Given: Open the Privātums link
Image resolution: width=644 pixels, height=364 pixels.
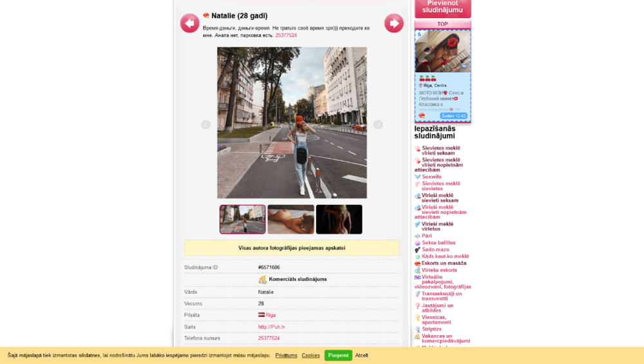Looking at the screenshot, I should pos(286,356).
